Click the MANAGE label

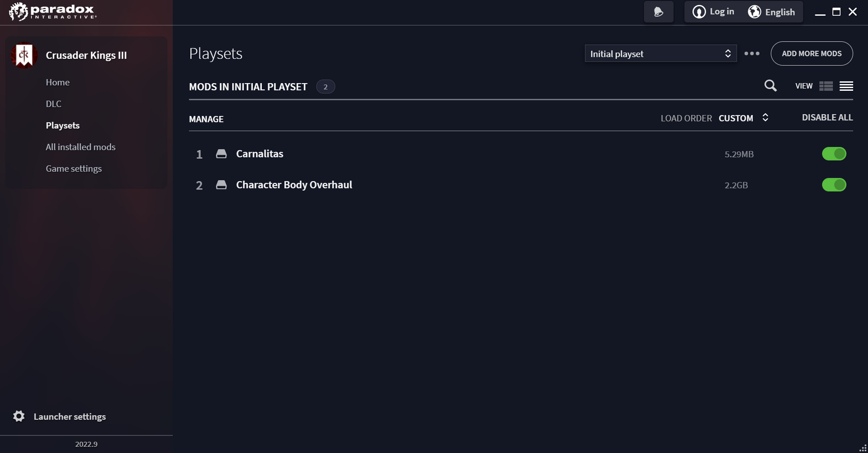(206, 119)
